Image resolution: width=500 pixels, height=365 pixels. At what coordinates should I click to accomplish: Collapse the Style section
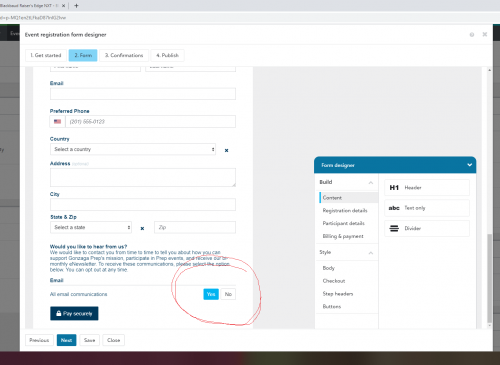371,253
